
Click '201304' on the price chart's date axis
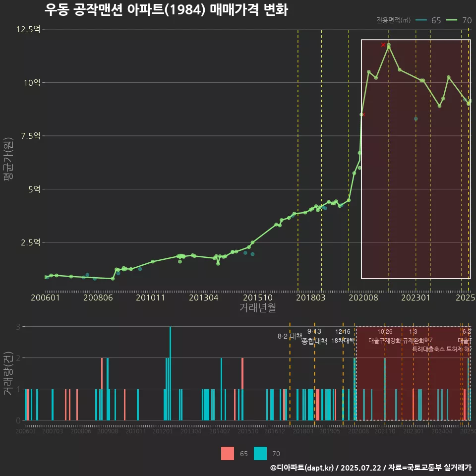pos(204,297)
